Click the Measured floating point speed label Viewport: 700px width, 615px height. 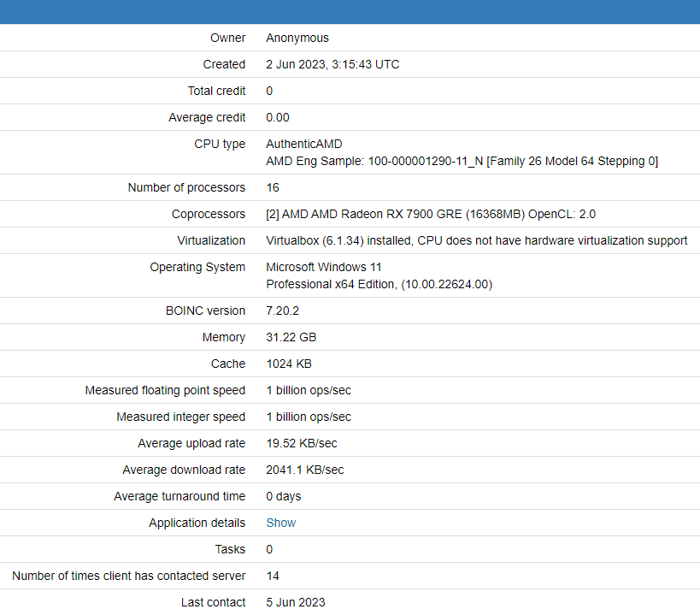(x=165, y=390)
